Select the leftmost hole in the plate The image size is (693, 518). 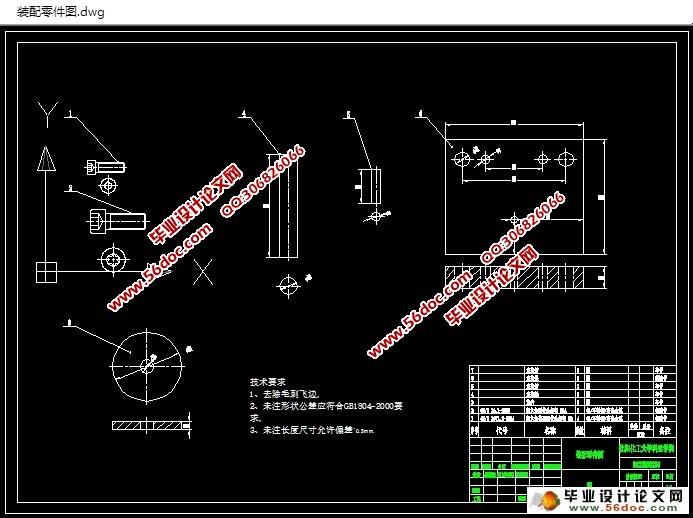click(461, 159)
